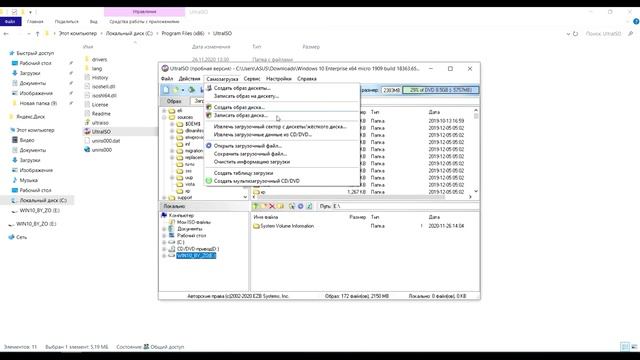Select 'Извлечь загрузочный сектор с дискеты/жёсткого диска...'
The height and width of the screenshot is (360, 640).
280,127
